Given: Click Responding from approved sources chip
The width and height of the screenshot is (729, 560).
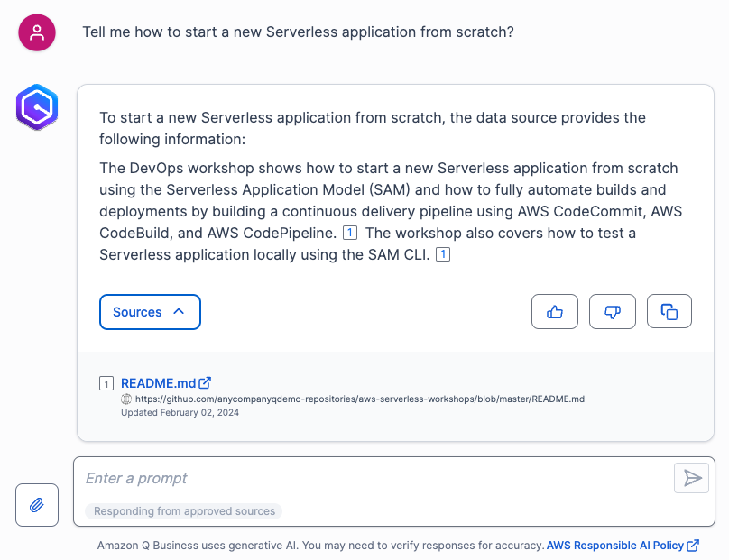Looking at the screenshot, I should click(x=184, y=511).
